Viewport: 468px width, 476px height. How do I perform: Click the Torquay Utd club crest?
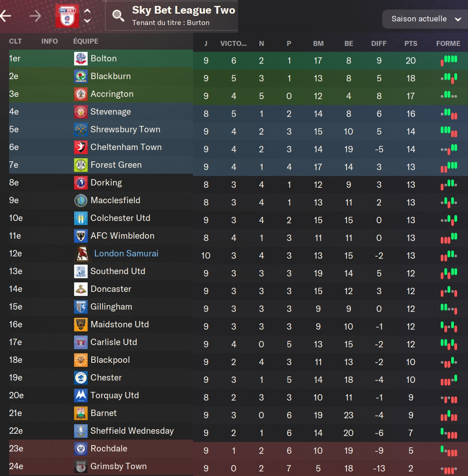coord(80,396)
